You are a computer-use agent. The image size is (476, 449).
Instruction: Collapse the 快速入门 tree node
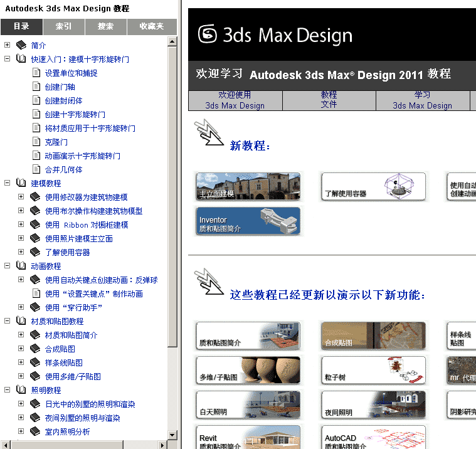pyautogui.click(x=8, y=58)
